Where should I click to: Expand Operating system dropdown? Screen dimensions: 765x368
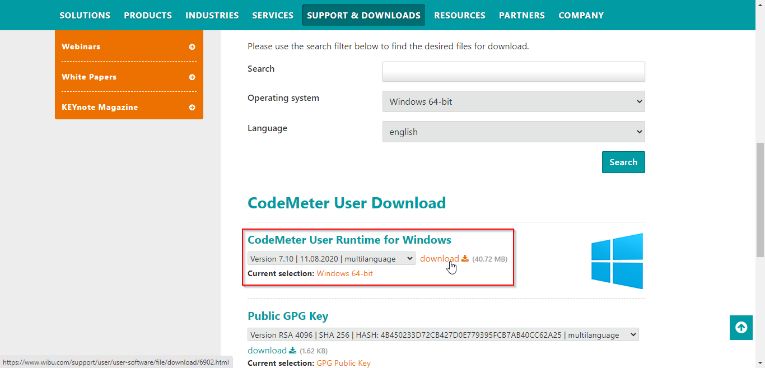click(x=513, y=102)
